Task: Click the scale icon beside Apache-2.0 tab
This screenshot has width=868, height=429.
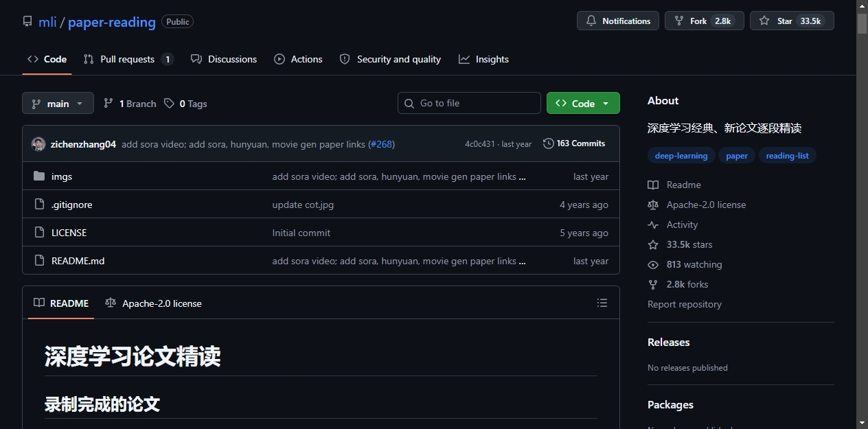Action: [111, 303]
